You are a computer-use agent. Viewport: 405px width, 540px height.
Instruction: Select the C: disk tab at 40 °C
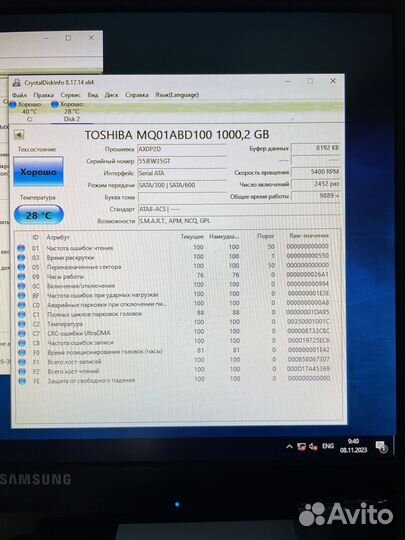pyautogui.click(x=26, y=112)
